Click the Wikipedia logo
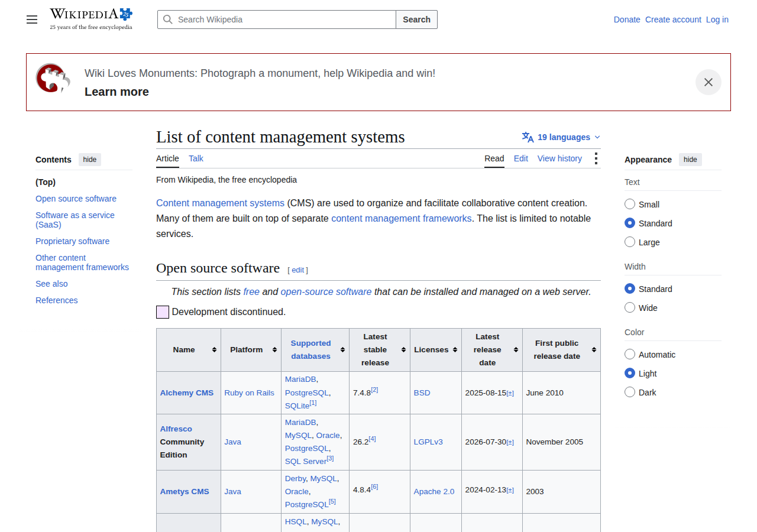Screen dimensions: 757x532 pos(91,19)
